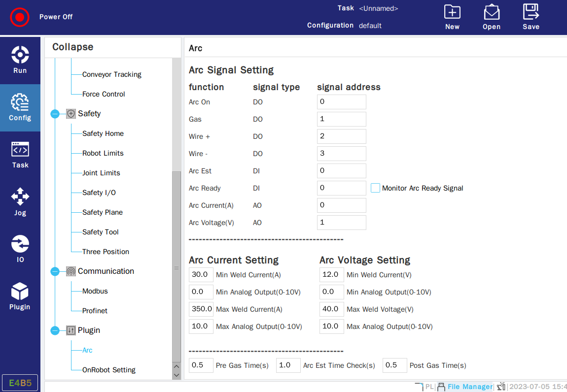Collapse the Communication tree group
Viewport: 567px width, 392px height.
(55, 271)
